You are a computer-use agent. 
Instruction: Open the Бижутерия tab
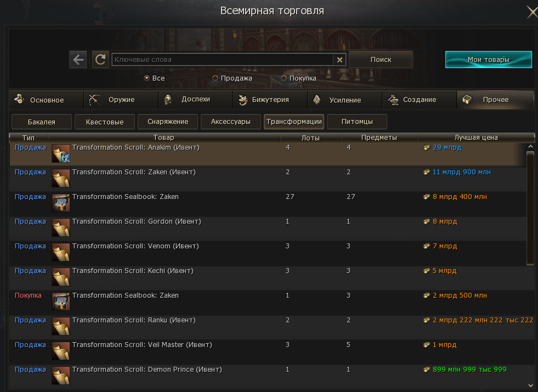click(x=270, y=100)
